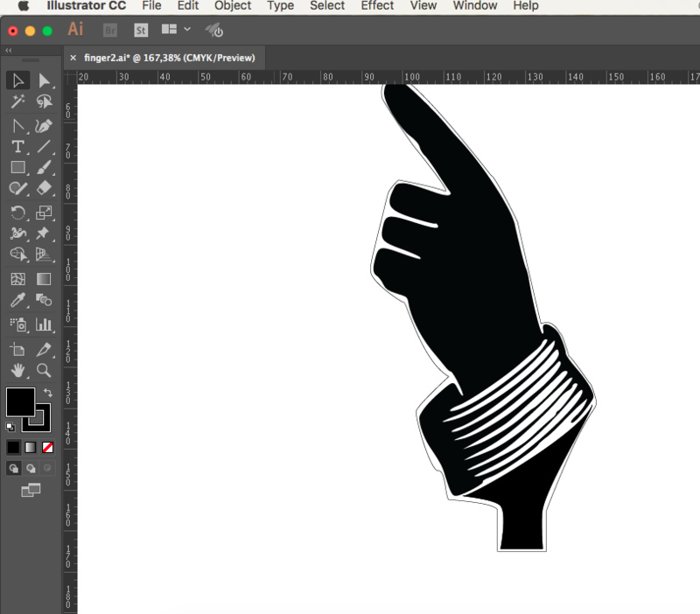Pick the Puppet Warp pin tool
Image resolution: width=700 pixels, height=614 pixels.
click(44, 233)
